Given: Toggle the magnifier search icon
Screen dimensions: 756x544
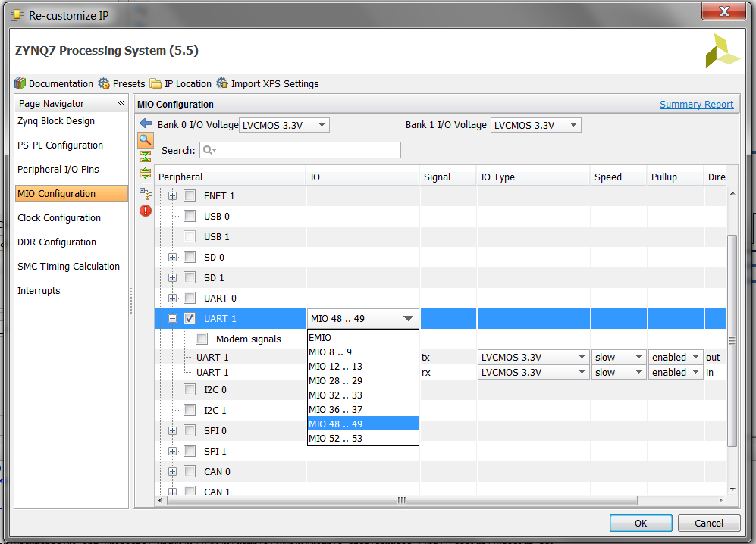Looking at the screenshot, I should coord(146,140).
